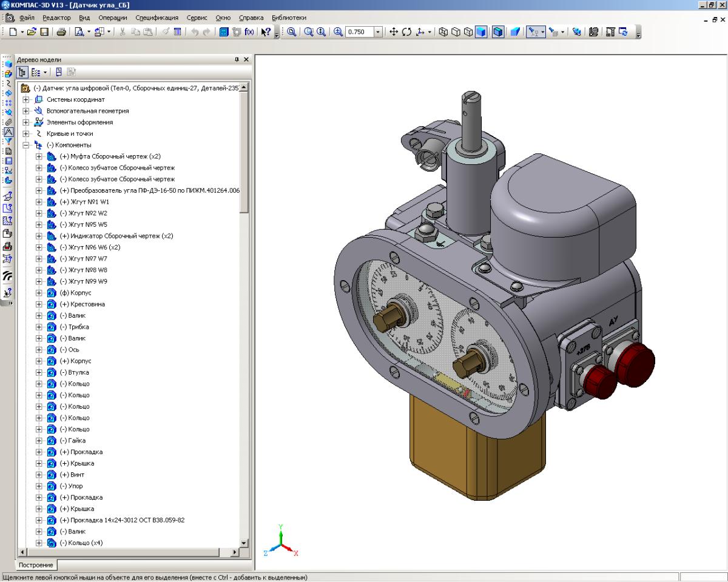The image size is (728, 582).
Task: Close the Дерево модели panel
Action: (246, 59)
